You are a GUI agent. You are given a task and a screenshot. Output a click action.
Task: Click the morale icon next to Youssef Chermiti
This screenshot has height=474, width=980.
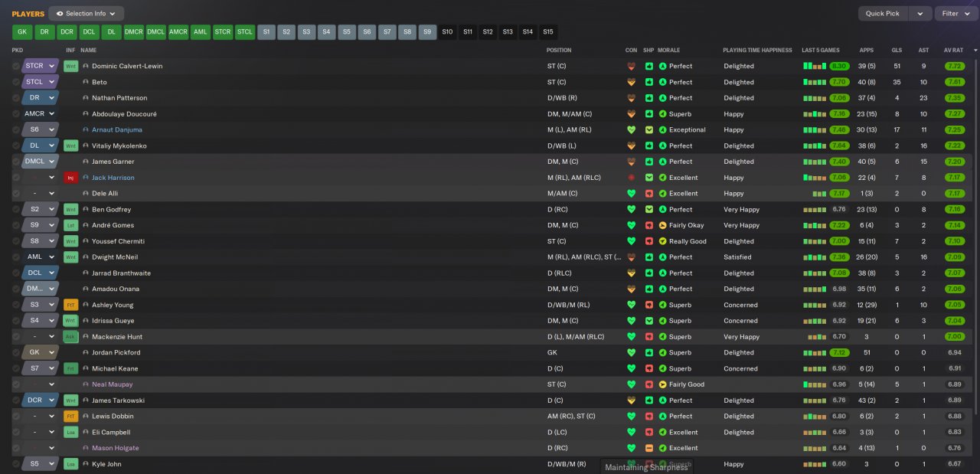(663, 241)
